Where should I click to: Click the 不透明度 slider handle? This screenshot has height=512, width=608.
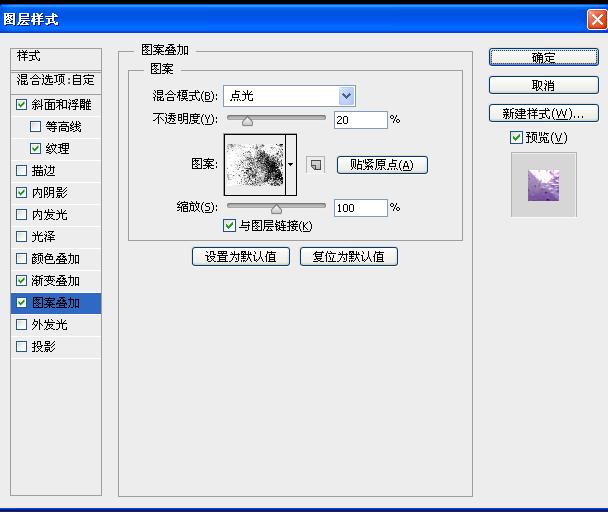coord(247,121)
